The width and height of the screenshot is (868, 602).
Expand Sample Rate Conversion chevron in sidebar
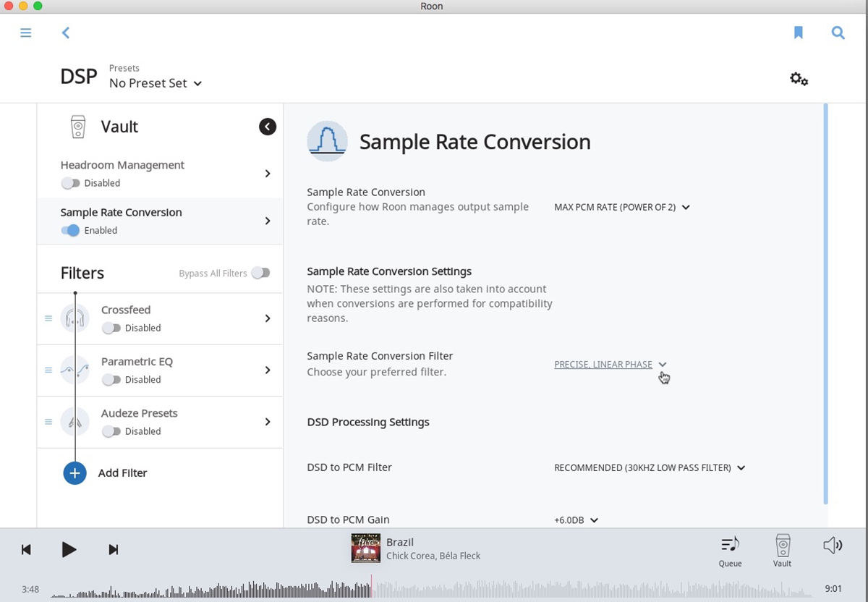point(268,221)
